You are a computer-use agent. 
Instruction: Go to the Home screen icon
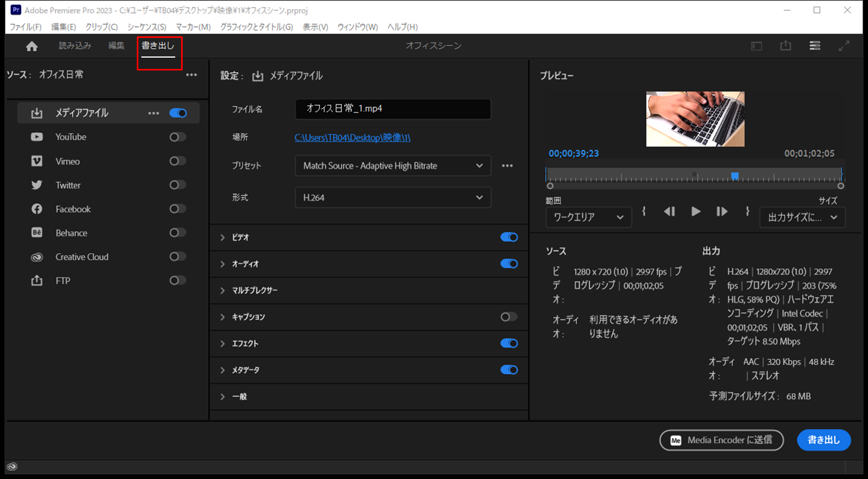[x=32, y=46]
